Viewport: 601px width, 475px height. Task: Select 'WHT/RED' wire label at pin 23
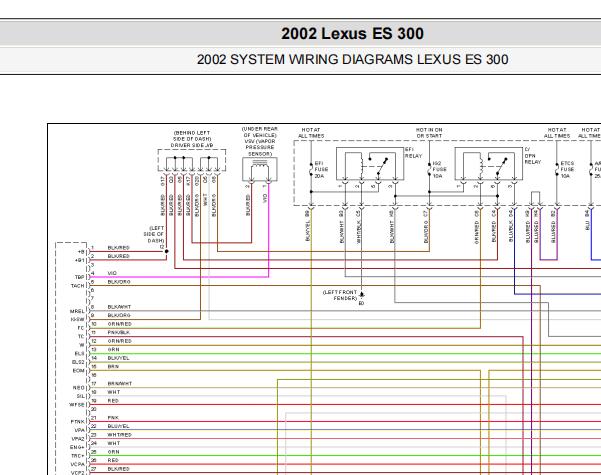pos(119,435)
